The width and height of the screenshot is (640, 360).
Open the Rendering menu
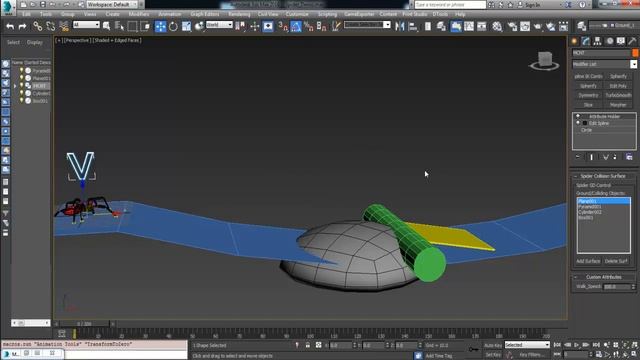point(239,14)
